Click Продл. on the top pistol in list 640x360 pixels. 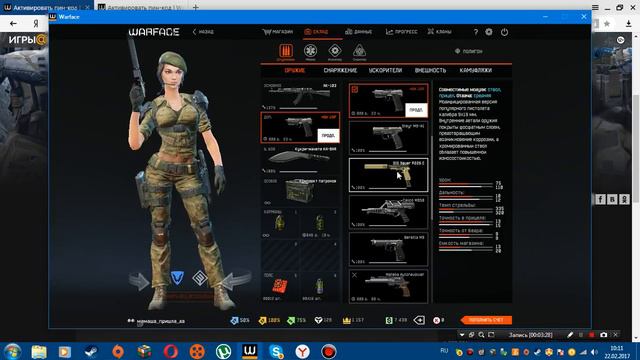click(x=416, y=110)
